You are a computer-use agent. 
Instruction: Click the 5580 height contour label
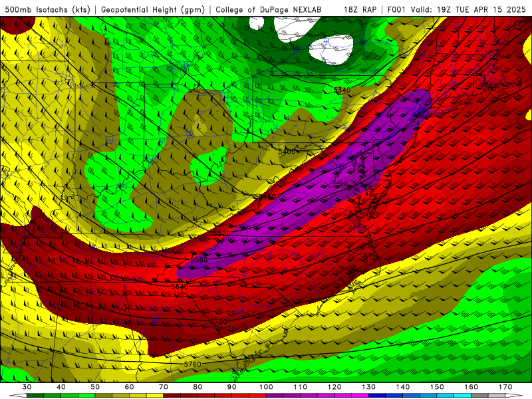coord(199,260)
